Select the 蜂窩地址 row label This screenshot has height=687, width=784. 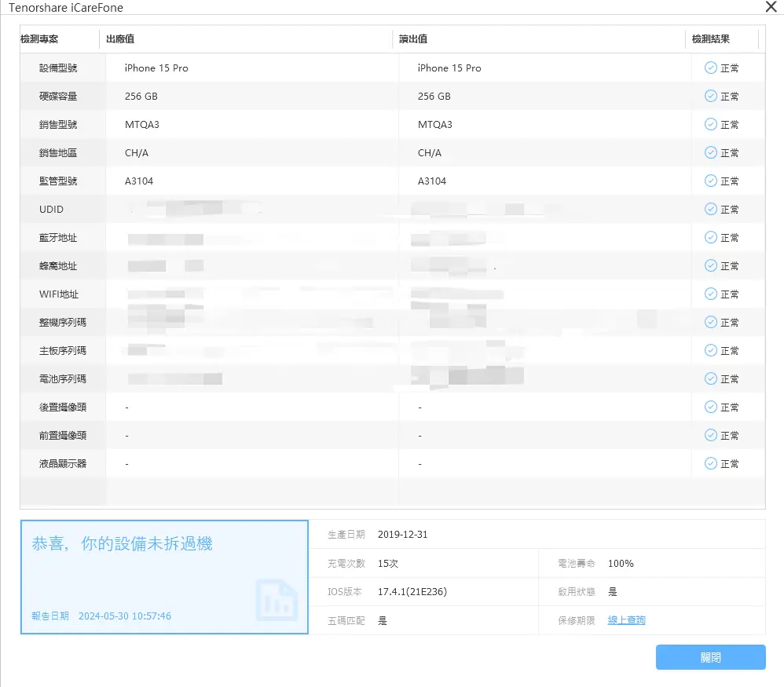tap(58, 266)
